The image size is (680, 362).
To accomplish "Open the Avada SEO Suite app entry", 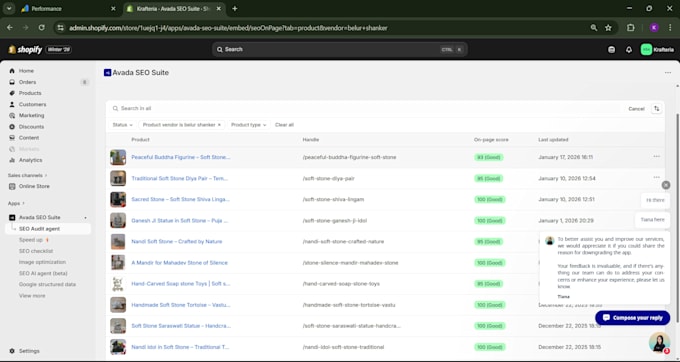I will tap(39, 217).
